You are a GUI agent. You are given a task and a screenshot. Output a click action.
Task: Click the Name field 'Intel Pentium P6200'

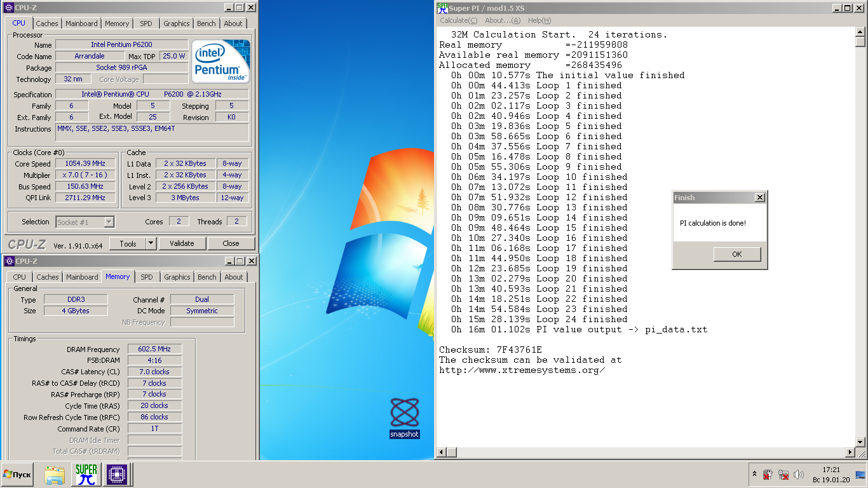pos(122,44)
